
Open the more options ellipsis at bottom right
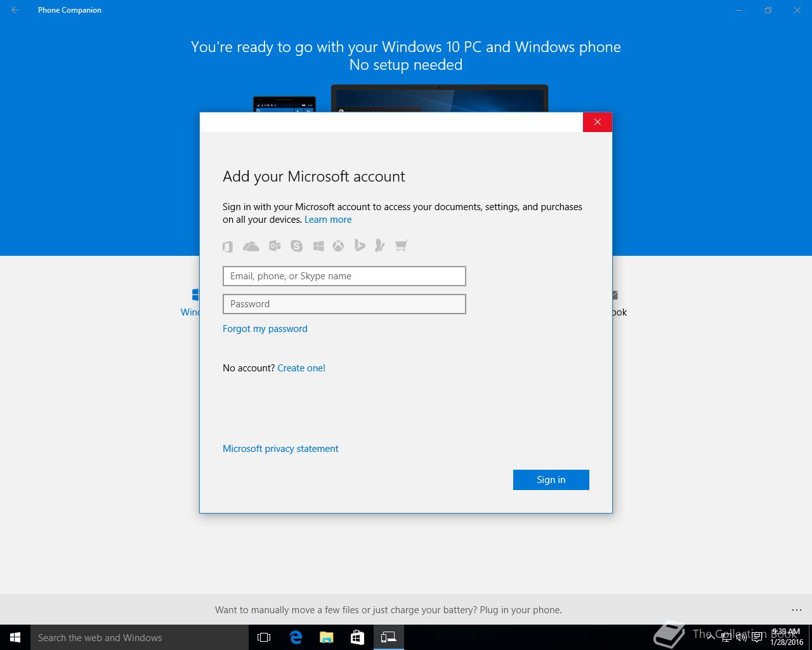(x=797, y=610)
